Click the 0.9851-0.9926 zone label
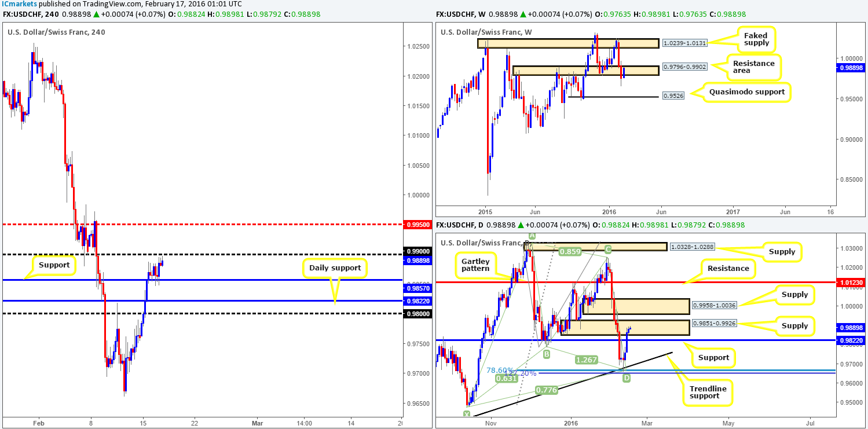 [x=715, y=324]
